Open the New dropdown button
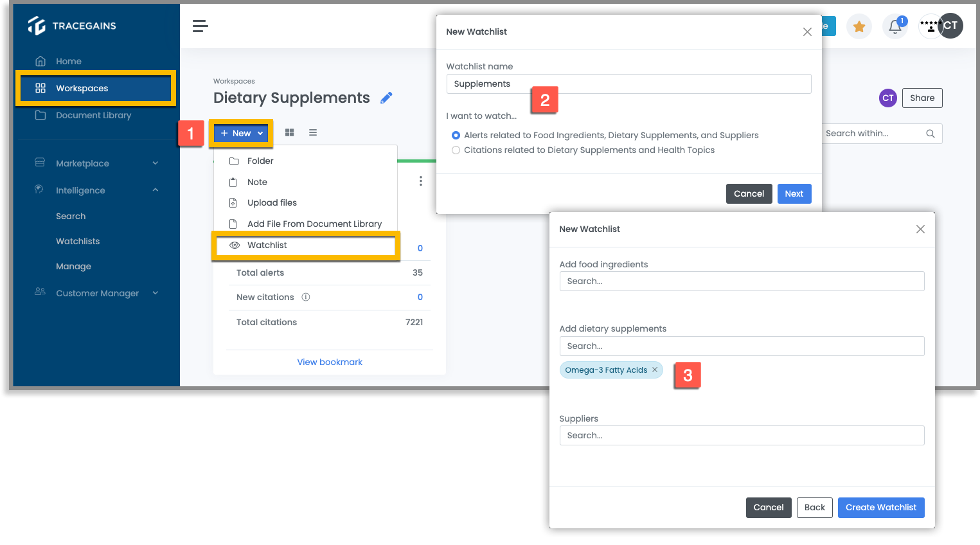Screen dimensions: 980x545 tap(242, 133)
